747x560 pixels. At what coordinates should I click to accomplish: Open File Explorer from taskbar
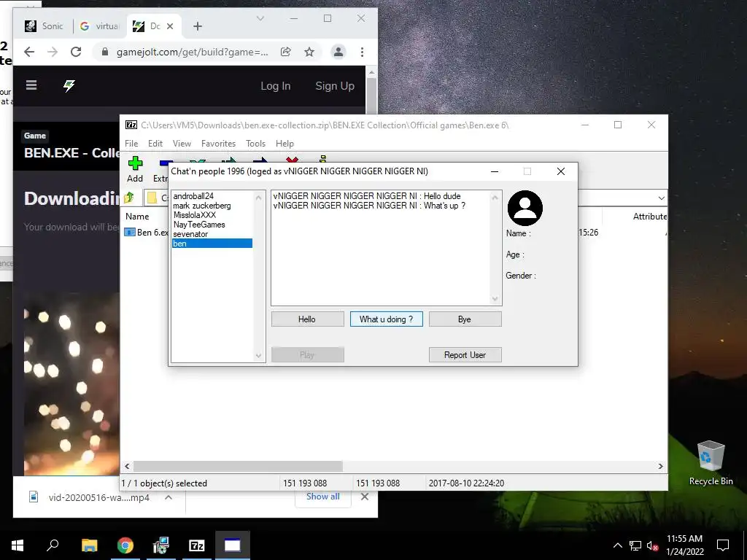(89, 545)
